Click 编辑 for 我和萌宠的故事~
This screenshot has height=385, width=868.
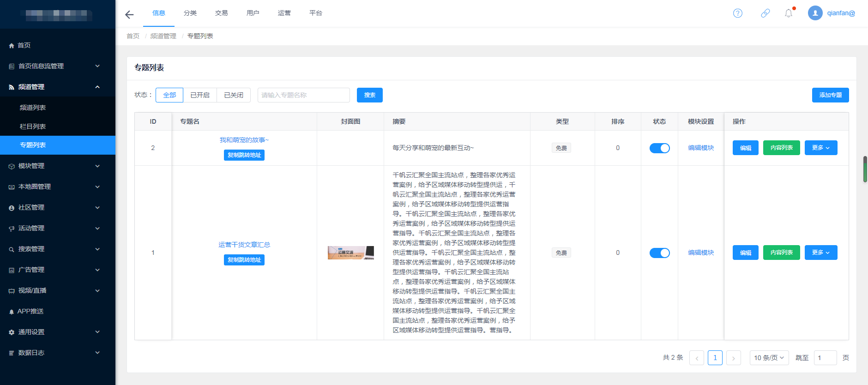pyautogui.click(x=746, y=148)
